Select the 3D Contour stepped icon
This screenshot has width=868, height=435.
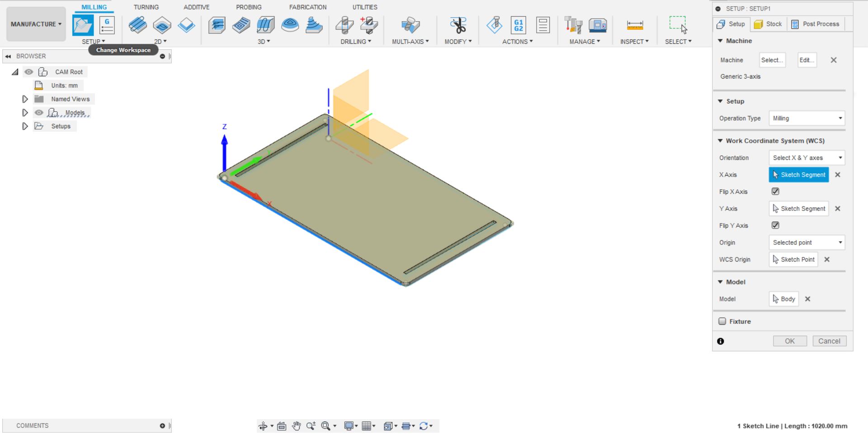314,25
